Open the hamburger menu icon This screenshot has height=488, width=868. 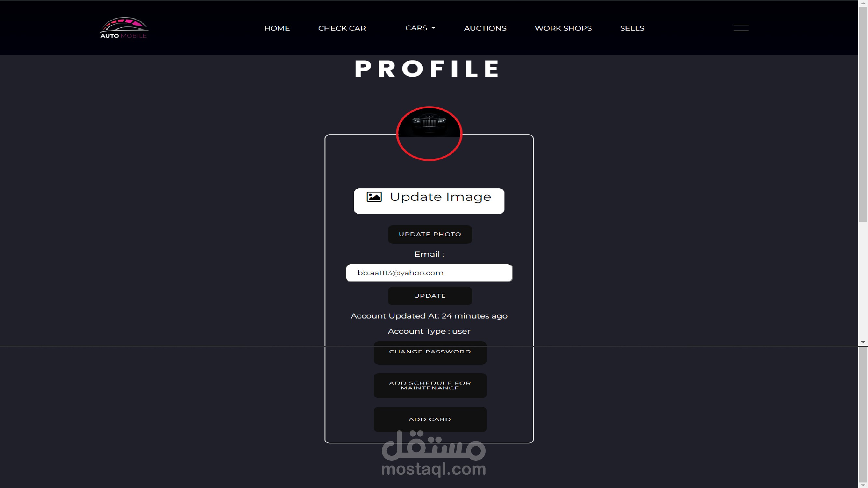(x=741, y=28)
